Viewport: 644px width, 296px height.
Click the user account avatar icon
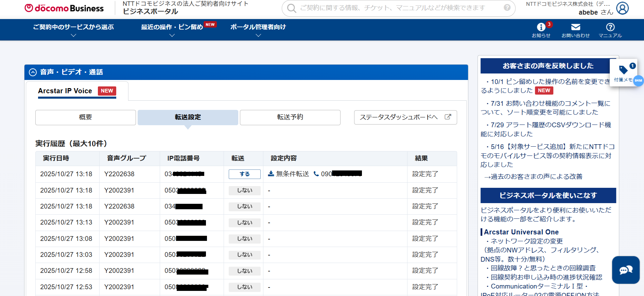click(622, 8)
